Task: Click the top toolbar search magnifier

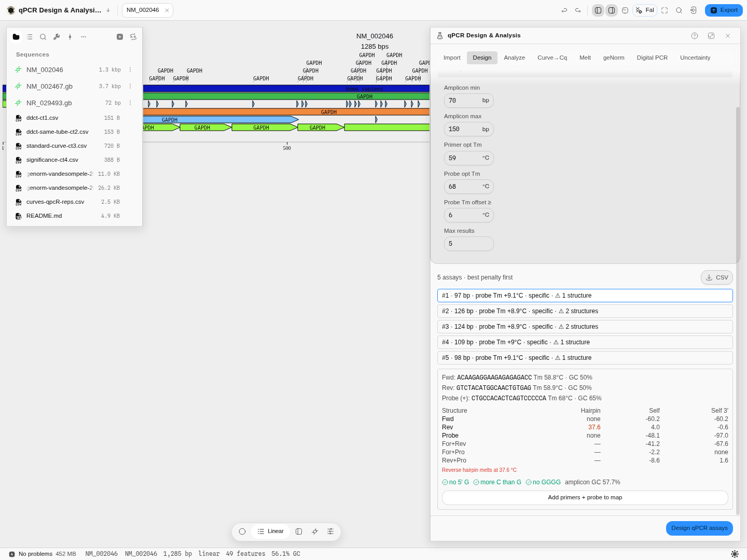Action: click(679, 10)
